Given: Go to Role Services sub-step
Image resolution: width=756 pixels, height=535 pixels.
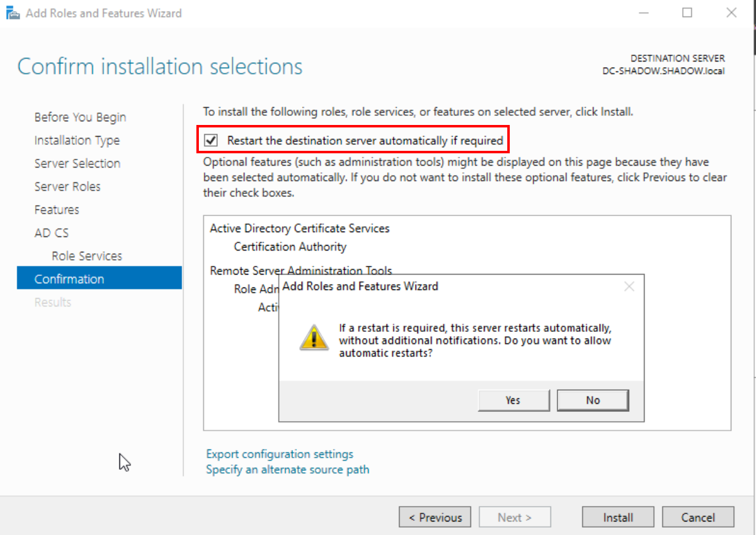Looking at the screenshot, I should click(x=87, y=256).
